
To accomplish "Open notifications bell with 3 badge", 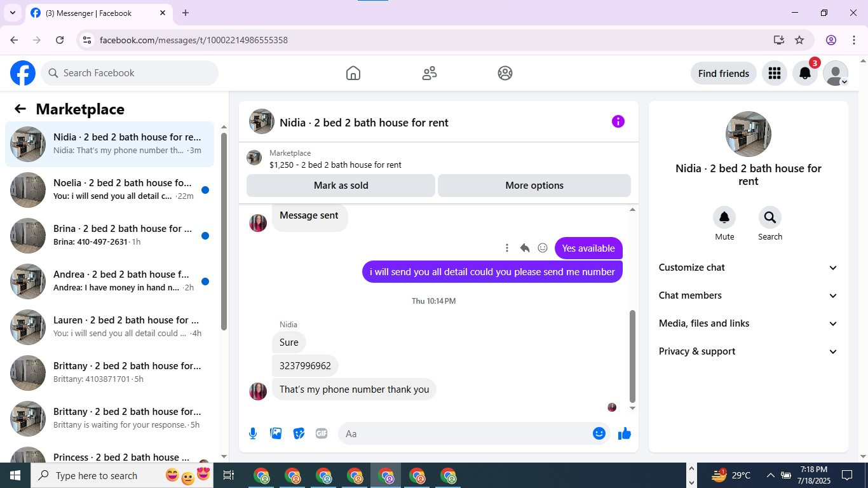I will coord(805,74).
